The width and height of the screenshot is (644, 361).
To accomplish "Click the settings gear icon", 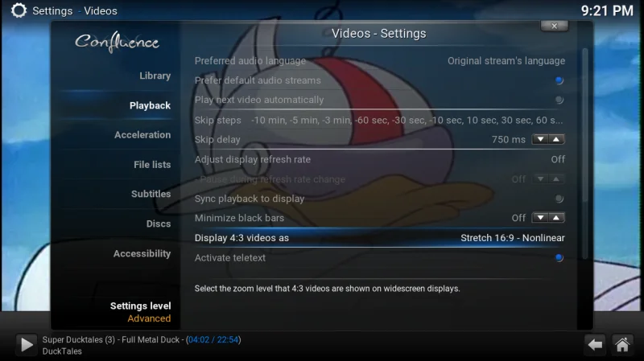I will [19, 10].
